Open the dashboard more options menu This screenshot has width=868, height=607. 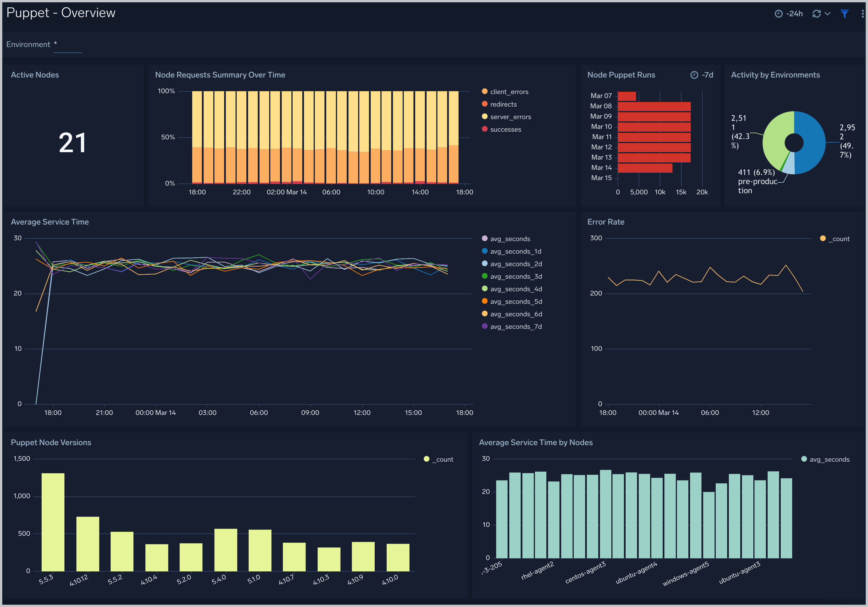[x=862, y=14]
